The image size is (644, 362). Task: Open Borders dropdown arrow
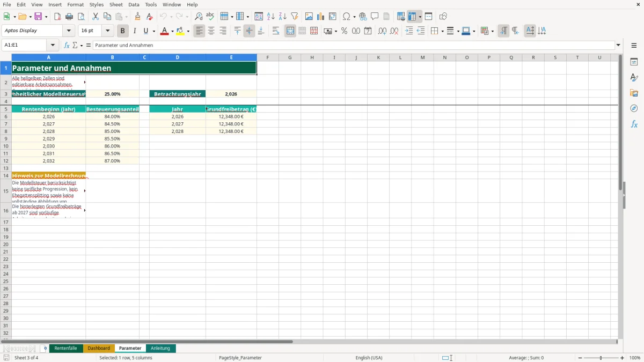pos(442,31)
